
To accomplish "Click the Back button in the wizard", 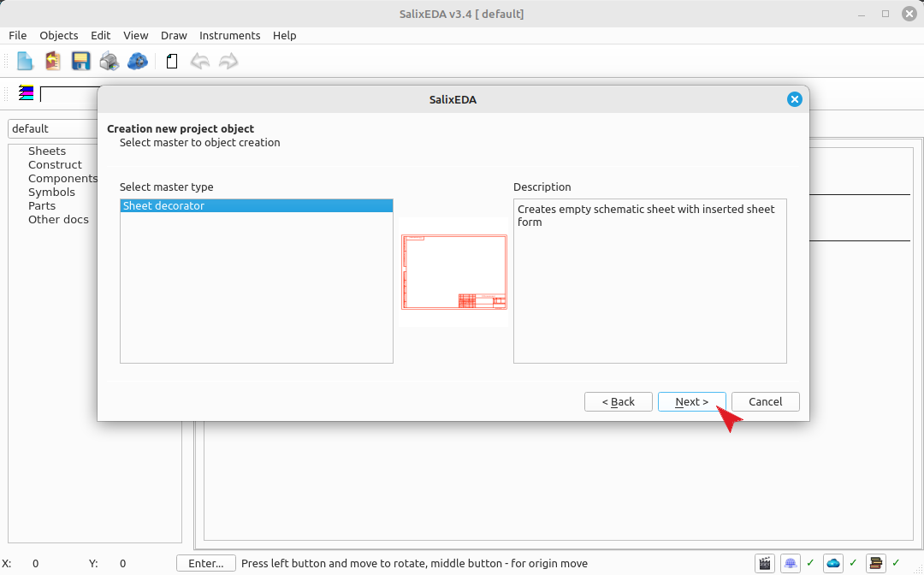I will click(x=619, y=402).
